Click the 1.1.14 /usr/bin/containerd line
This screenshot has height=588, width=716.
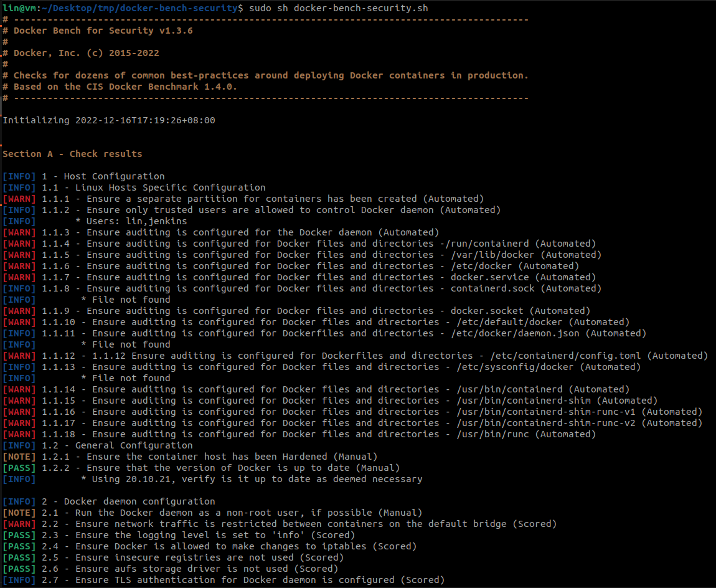316,389
